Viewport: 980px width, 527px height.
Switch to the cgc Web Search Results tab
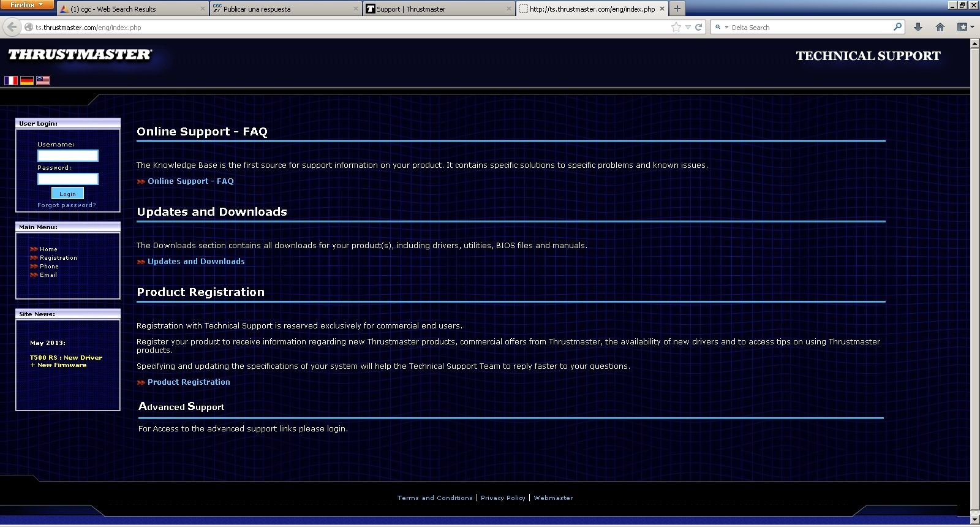pyautogui.click(x=133, y=9)
